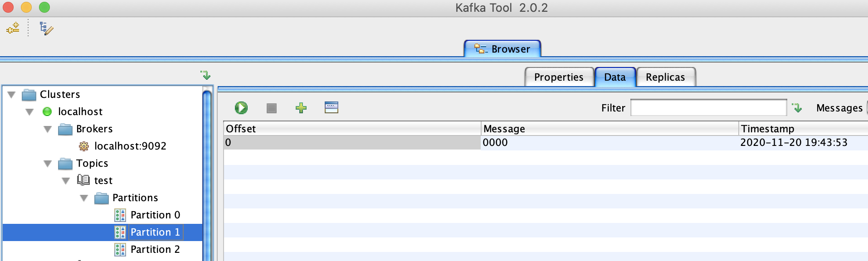Click the add new connection toolbar icon
The width and height of the screenshot is (868, 261).
click(x=13, y=28)
